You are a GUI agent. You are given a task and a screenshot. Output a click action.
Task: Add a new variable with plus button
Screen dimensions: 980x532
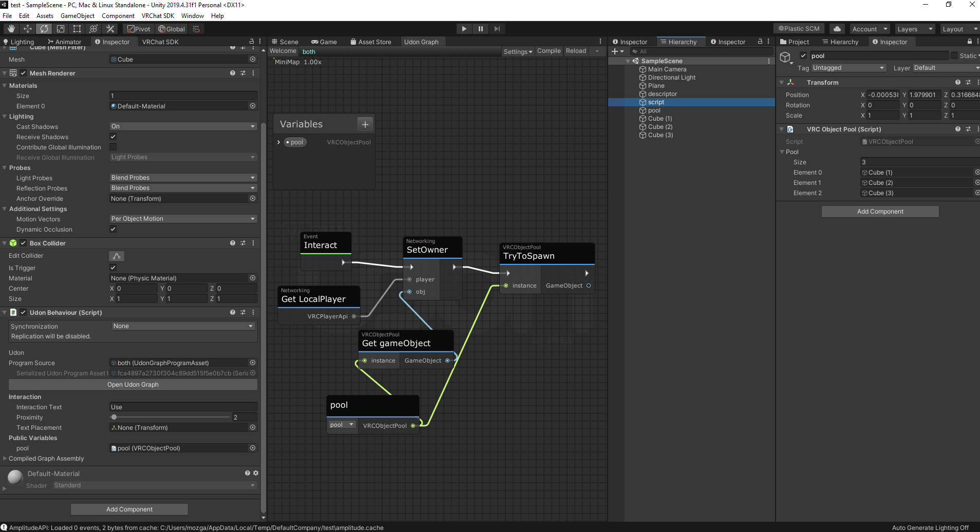coord(365,124)
